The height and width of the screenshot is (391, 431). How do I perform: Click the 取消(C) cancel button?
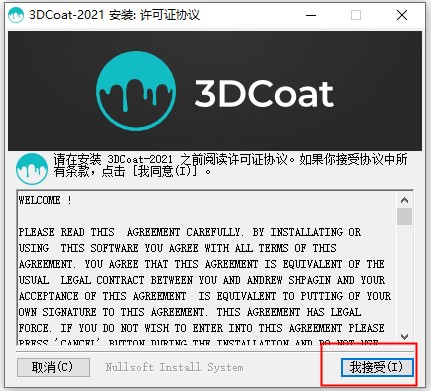[x=53, y=367]
